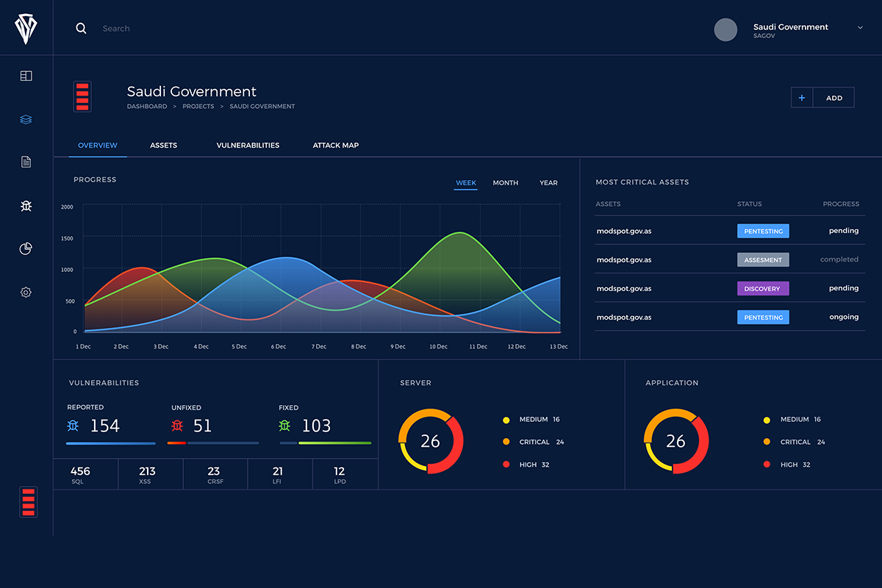882x588 pixels.
Task: Click the Reported blue progress bar
Action: pyautogui.click(x=111, y=443)
